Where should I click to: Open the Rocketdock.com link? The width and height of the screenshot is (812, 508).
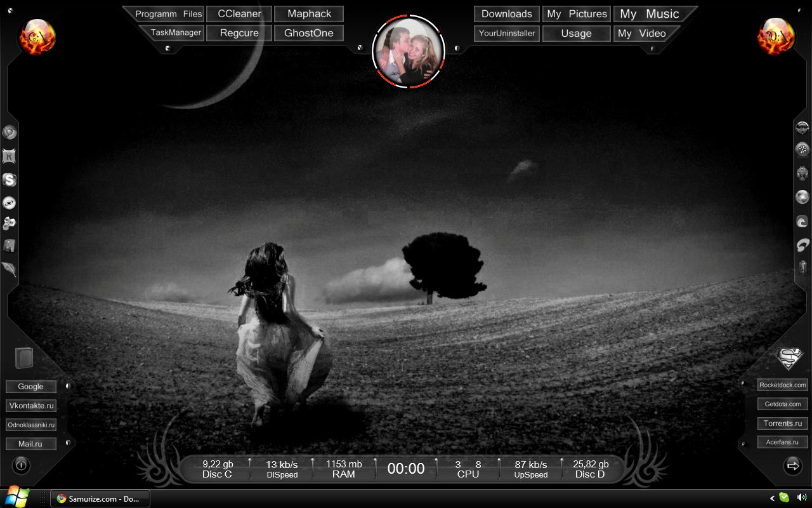click(x=783, y=385)
